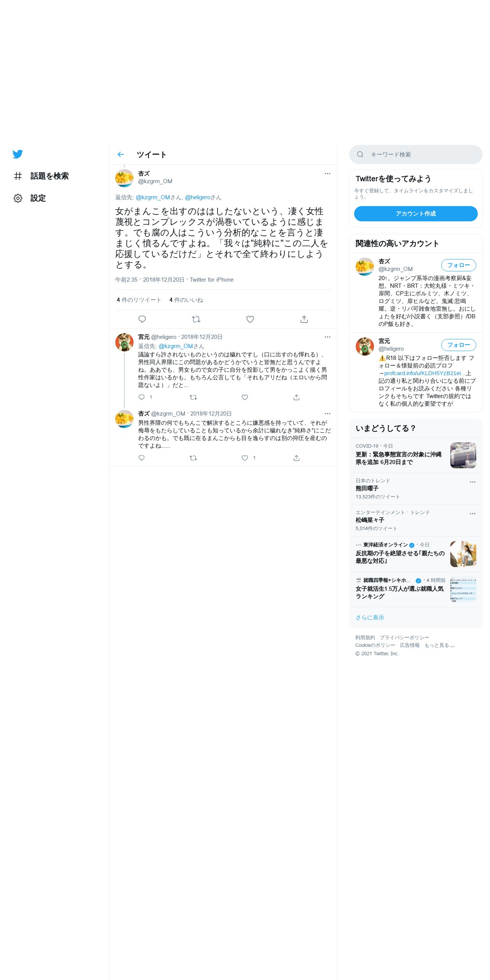Share the main tweet via upload icon
Image resolution: width=490 pixels, height=980 pixels.
[304, 319]
